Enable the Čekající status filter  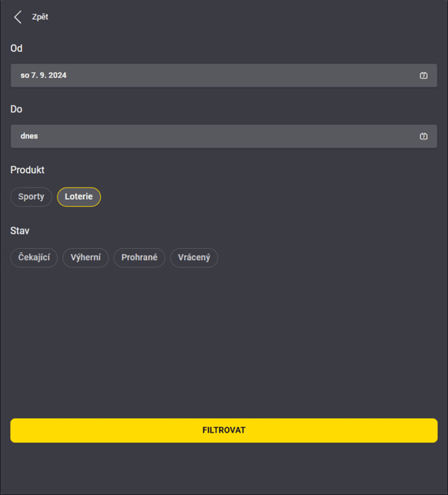(x=34, y=258)
